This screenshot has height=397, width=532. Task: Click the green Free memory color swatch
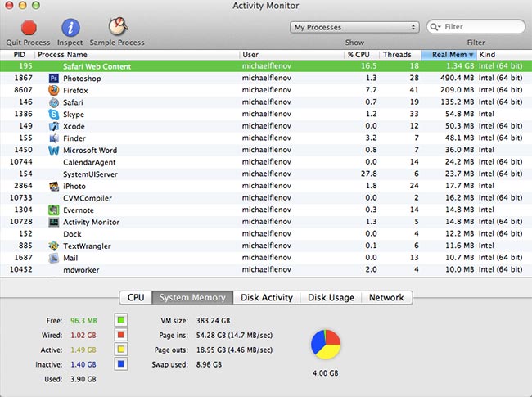tap(121, 320)
